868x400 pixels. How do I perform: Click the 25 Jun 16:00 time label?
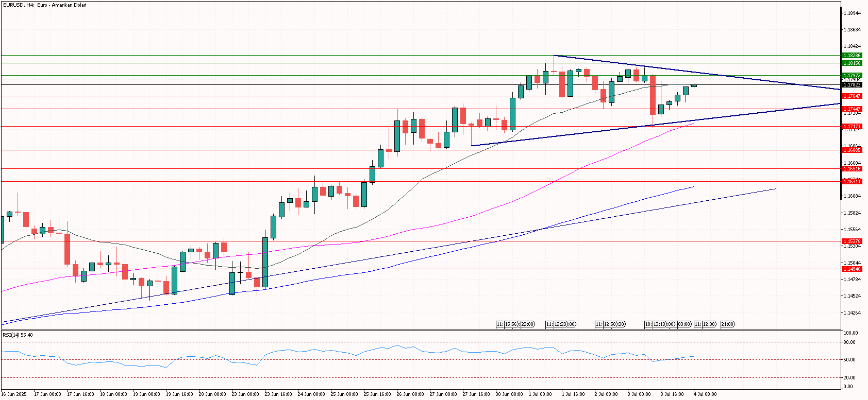377,394
